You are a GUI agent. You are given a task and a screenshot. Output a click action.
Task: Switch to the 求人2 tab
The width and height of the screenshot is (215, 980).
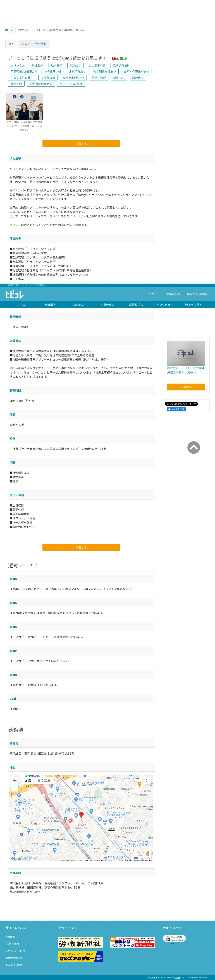(x=25, y=44)
